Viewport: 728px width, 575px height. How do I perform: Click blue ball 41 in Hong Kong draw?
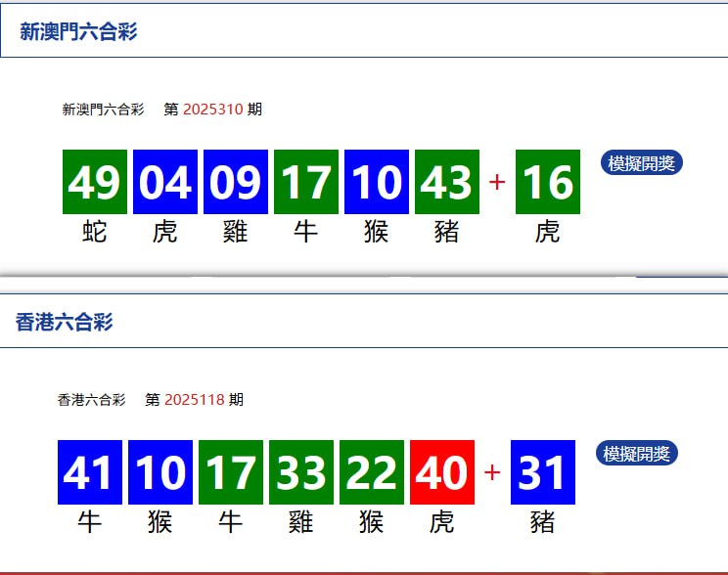point(90,472)
